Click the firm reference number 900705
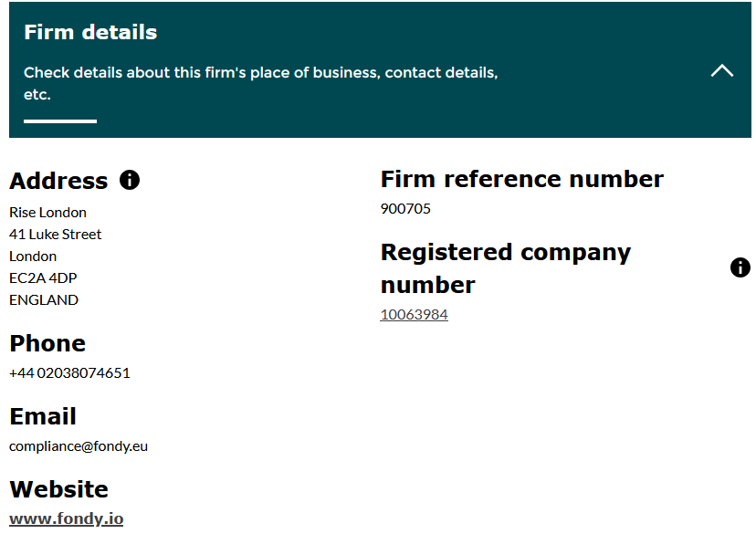The width and height of the screenshot is (756, 534). (x=405, y=208)
